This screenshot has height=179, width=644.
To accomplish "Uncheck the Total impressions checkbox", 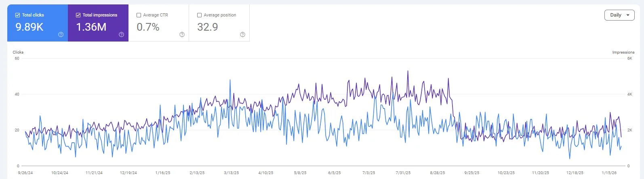I will (78, 15).
